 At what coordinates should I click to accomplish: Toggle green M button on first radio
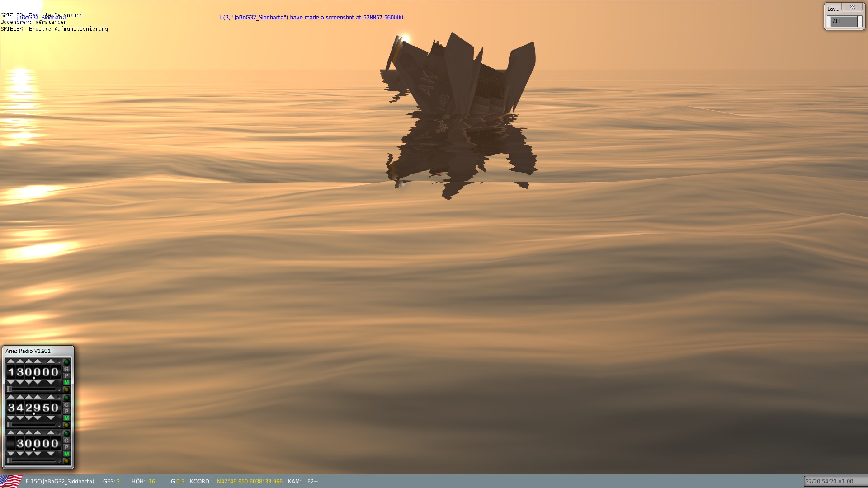click(x=66, y=382)
